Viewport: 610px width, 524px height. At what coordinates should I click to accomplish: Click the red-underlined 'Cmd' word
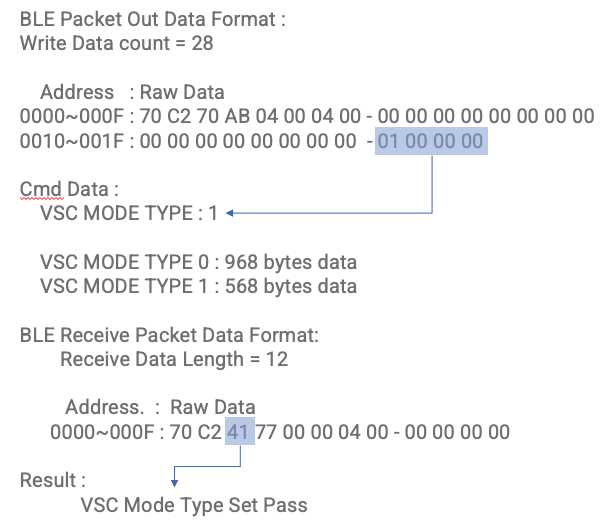click(x=42, y=189)
